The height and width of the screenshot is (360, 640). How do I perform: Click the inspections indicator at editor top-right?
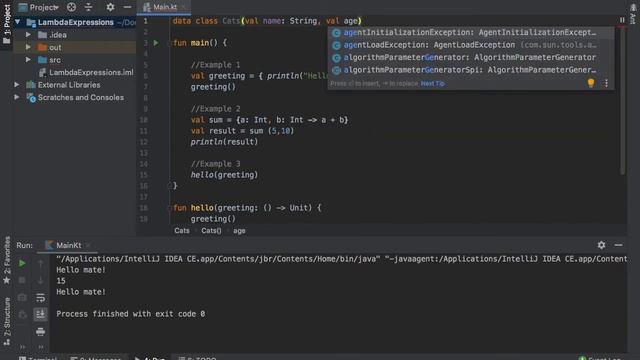[622, 20]
